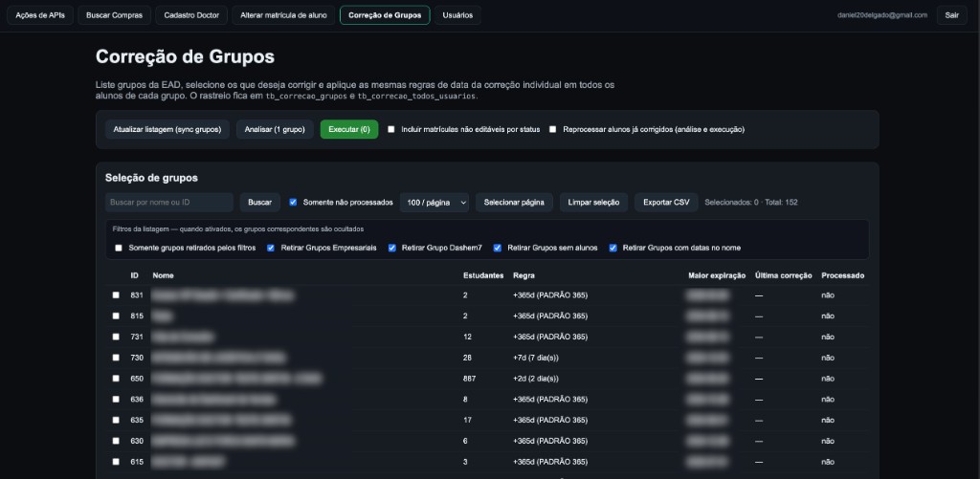Select the checkbox for group ID 635
The width and height of the screenshot is (980, 479).
pos(116,421)
